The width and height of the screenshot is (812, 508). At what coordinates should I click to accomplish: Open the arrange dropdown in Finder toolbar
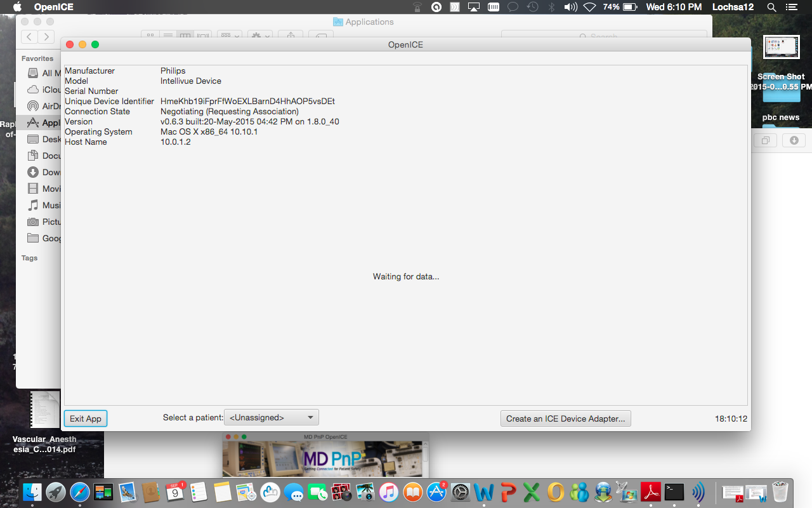229,36
